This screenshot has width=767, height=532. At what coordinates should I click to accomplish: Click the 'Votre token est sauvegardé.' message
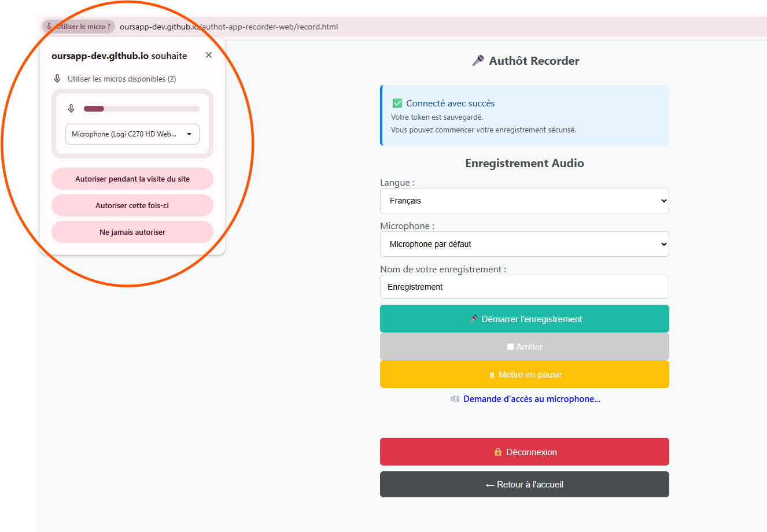click(437, 117)
